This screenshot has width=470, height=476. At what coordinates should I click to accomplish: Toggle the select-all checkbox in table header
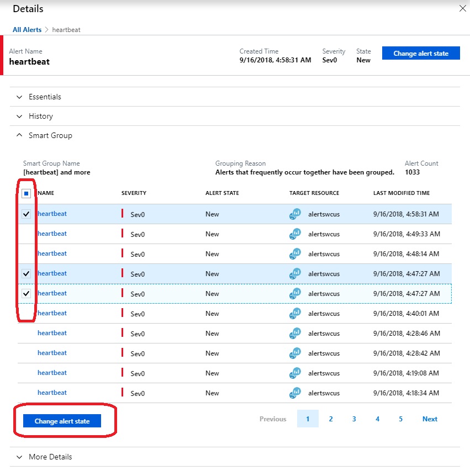27,194
